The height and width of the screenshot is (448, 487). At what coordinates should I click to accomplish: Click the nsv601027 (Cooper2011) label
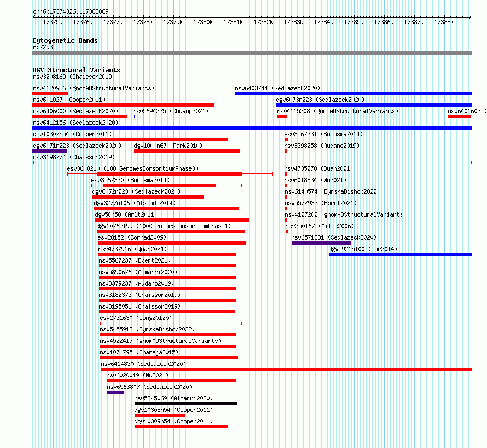point(69,100)
